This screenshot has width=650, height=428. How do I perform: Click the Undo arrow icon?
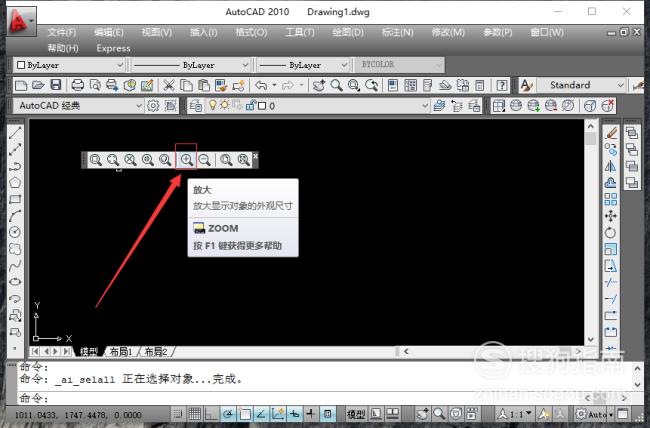point(261,85)
